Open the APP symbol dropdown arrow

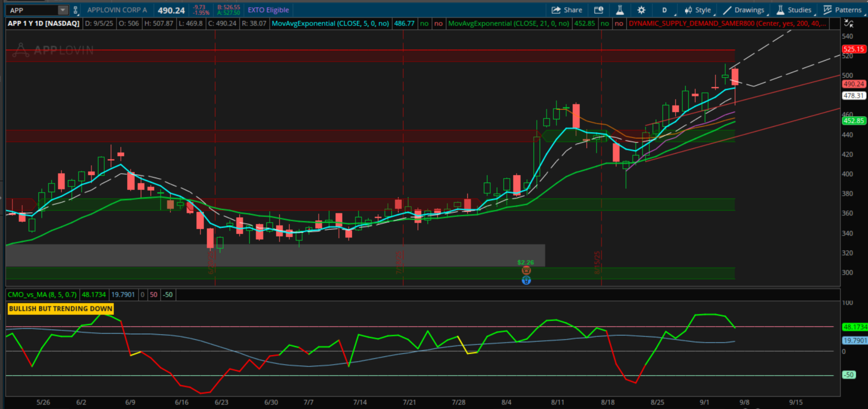click(63, 10)
